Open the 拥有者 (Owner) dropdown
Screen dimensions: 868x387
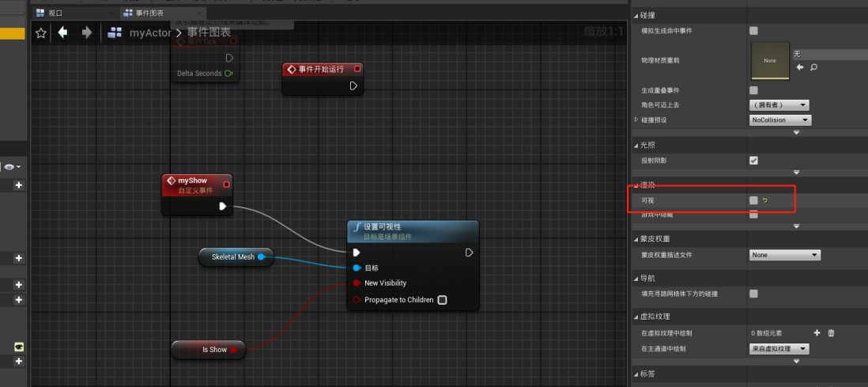[779, 105]
